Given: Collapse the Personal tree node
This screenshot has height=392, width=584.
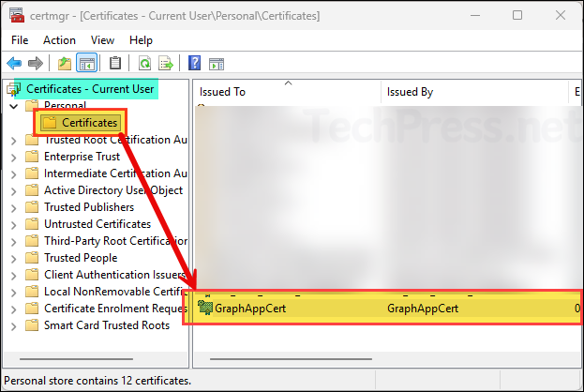Looking at the screenshot, I should pos(13,106).
